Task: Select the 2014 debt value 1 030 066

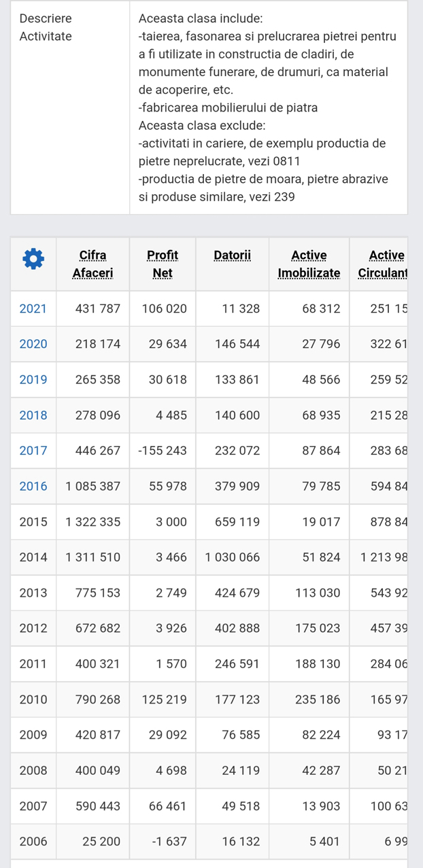Action: (x=233, y=557)
